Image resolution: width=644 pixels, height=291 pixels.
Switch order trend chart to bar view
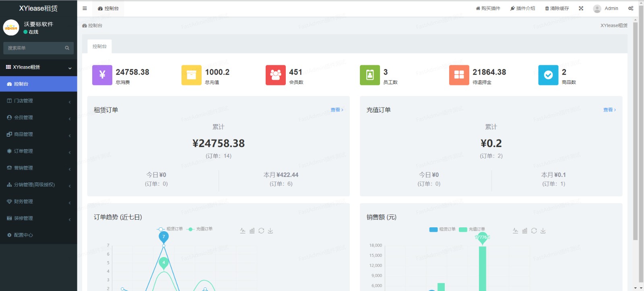[252, 231]
